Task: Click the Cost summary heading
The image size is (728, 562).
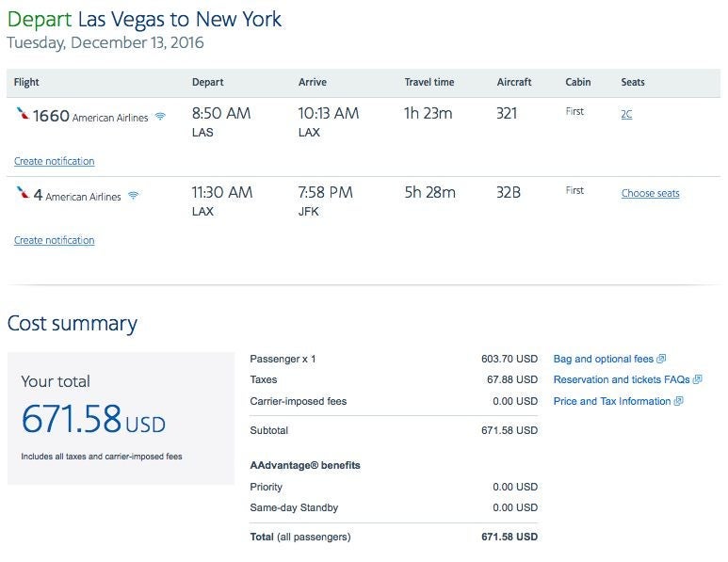Action: click(x=72, y=324)
